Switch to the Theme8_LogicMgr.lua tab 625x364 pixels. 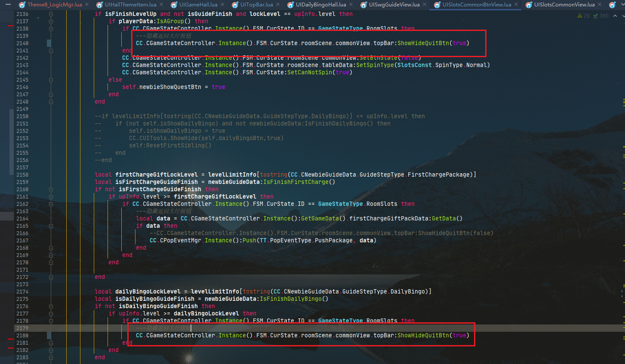pyautogui.click(x=55, y=5)
